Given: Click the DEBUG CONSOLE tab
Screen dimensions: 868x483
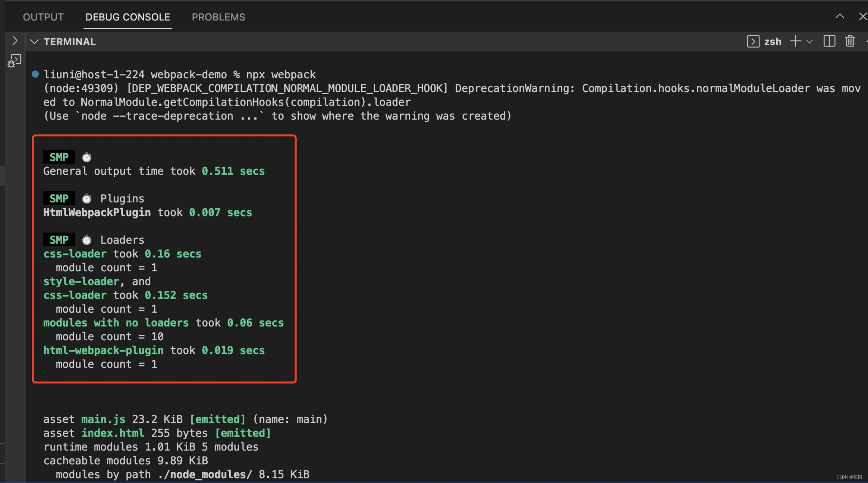Looking at the screenshot, I should pos(127,16).
